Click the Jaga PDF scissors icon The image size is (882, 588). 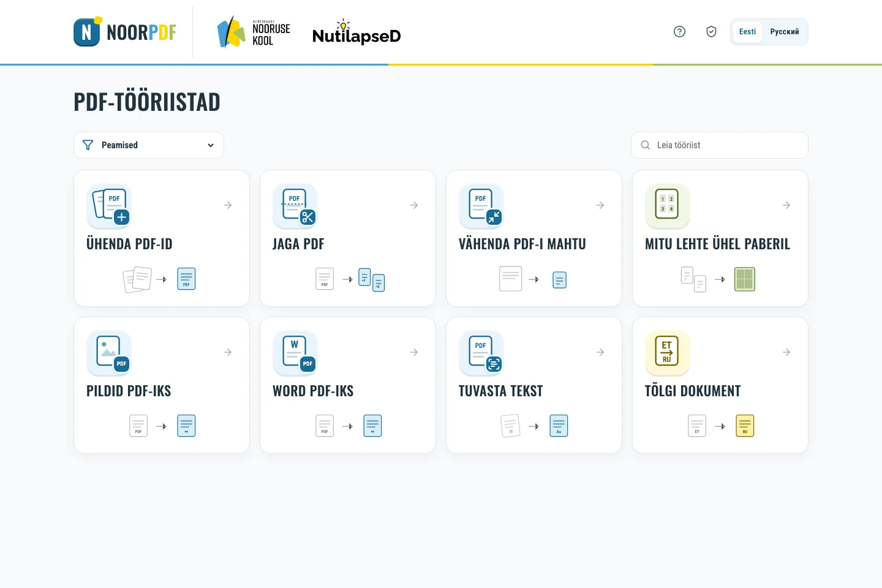click(x=295, y=206)
